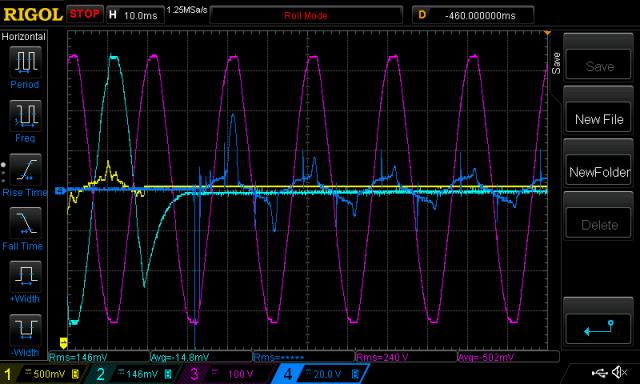Choose the Fall Time measurement icon
The width and height of the screenshot is (640, 384).
click(25, 223)
